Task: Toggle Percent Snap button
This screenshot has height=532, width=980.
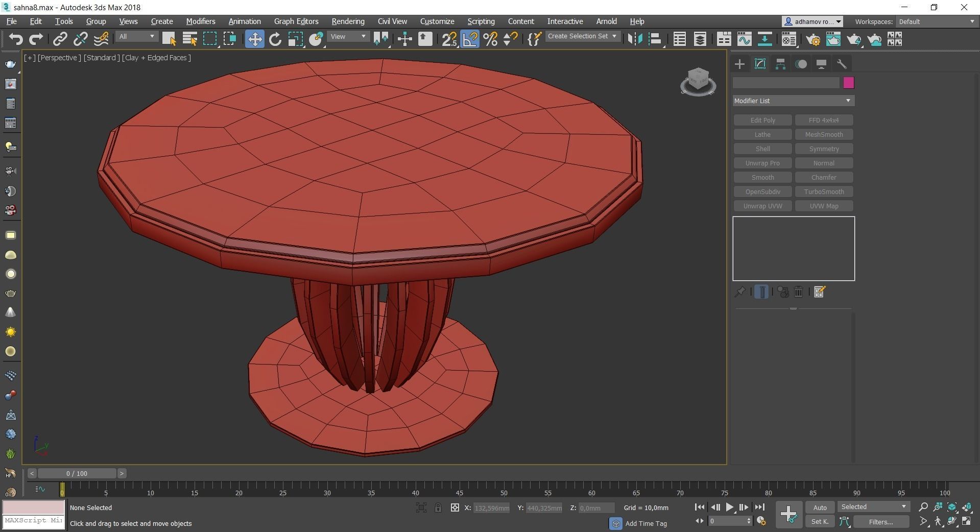Action: tap(490, 39)
